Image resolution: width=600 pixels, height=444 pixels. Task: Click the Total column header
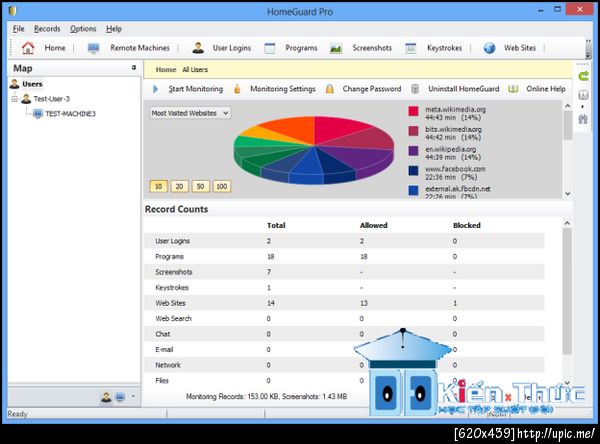coord(276,225)
